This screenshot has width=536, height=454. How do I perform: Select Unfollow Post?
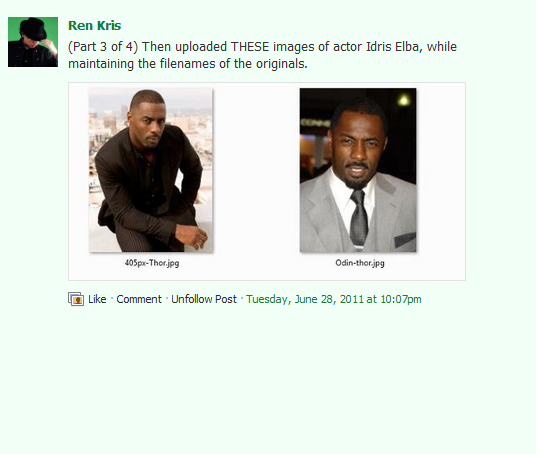click(x=204, y=299)
